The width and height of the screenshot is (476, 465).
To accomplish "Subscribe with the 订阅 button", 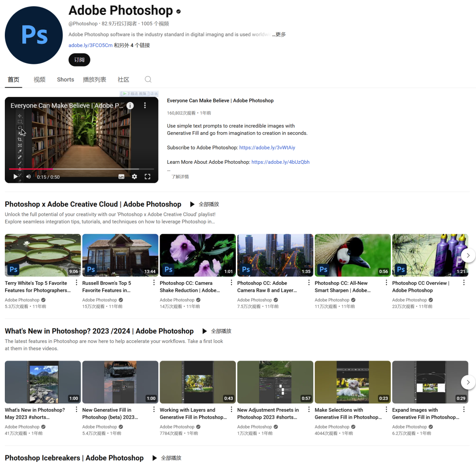I will tap(79, 60).
